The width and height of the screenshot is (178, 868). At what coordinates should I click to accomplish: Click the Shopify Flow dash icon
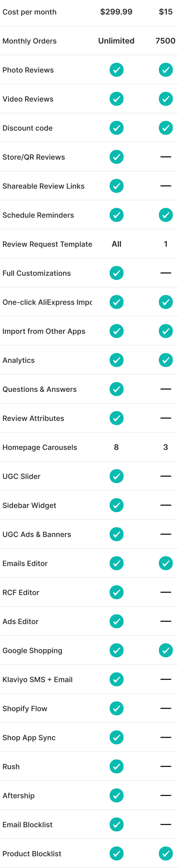click(165, 708)
